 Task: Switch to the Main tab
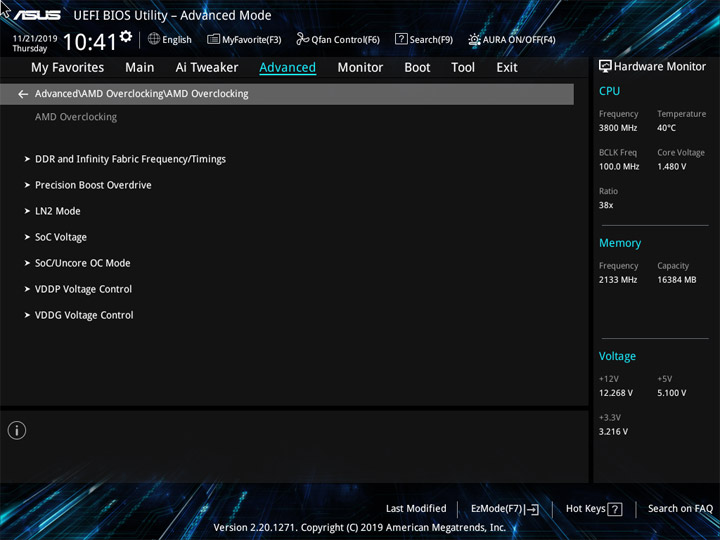(140, 68)
